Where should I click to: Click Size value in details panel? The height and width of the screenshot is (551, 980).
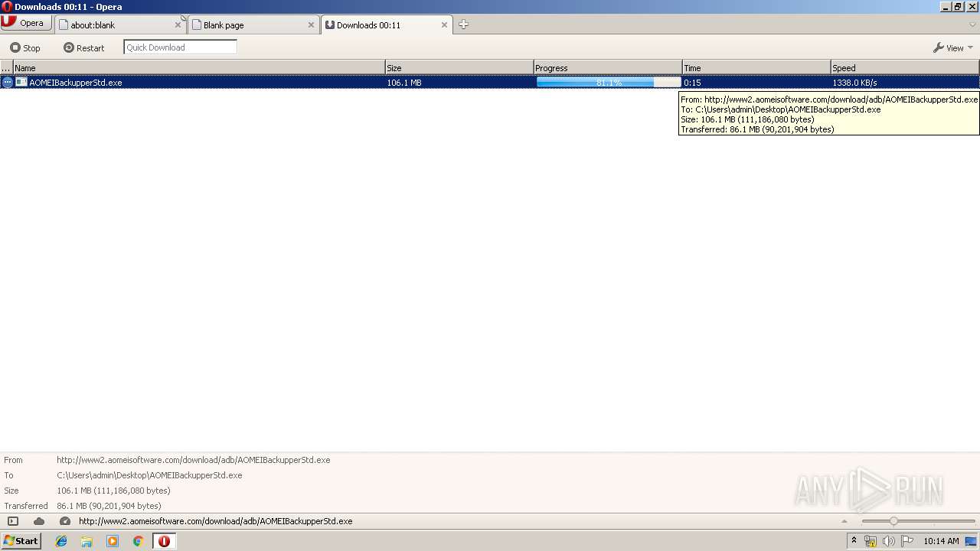[x=113, y=491]
